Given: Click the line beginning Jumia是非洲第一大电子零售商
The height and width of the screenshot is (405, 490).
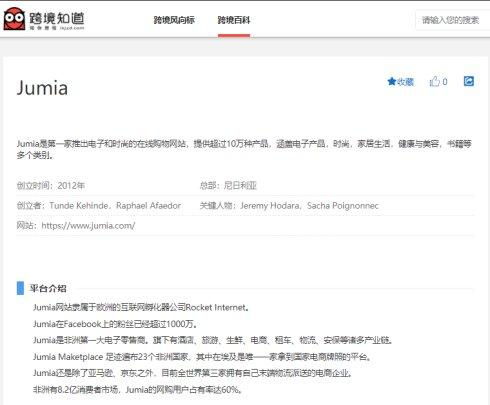Looking at the screenshot, I should (x=213, y=340).
